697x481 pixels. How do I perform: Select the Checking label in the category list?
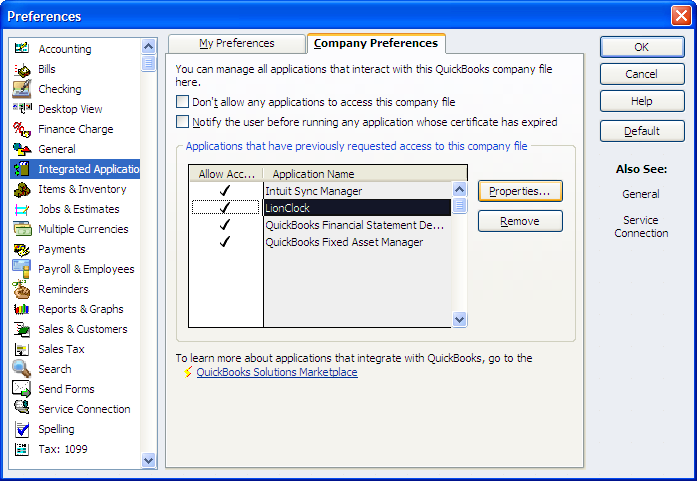60,89
